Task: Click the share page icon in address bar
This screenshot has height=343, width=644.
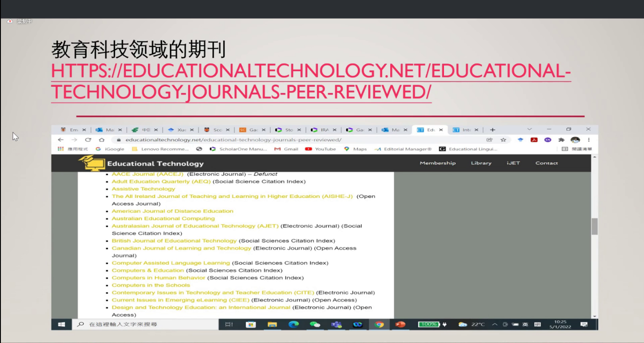Action: click(489, 140)
